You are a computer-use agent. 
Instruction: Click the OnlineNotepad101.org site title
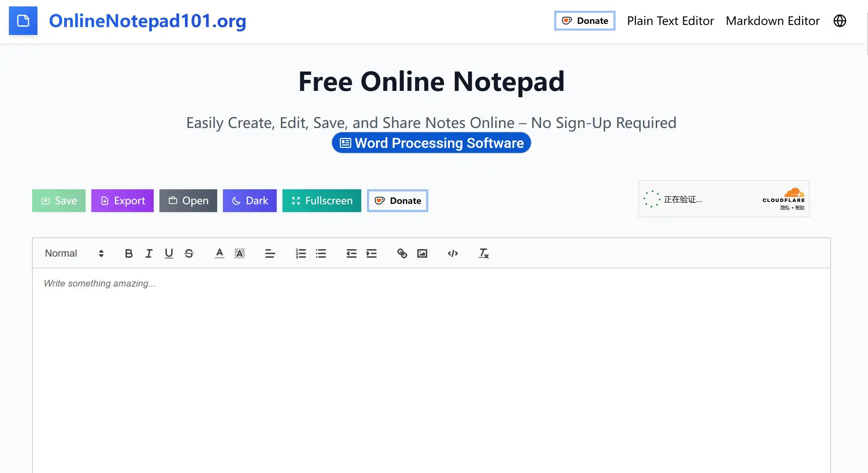point(148,21)
